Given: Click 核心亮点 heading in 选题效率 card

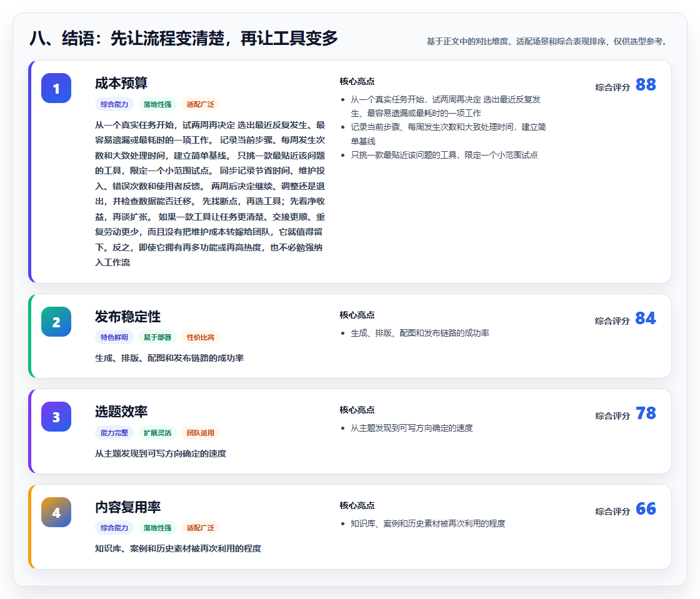Looking at the screenshot, I should click(x=357, y=410).
